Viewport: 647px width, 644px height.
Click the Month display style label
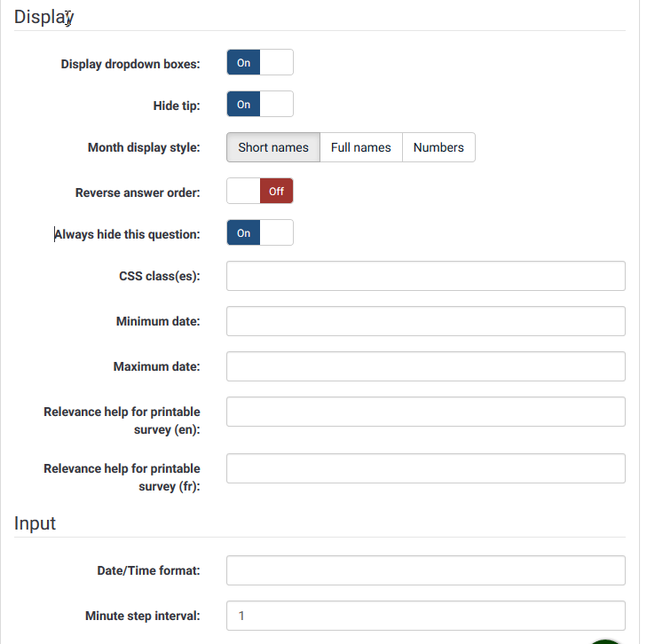point(144,148)
